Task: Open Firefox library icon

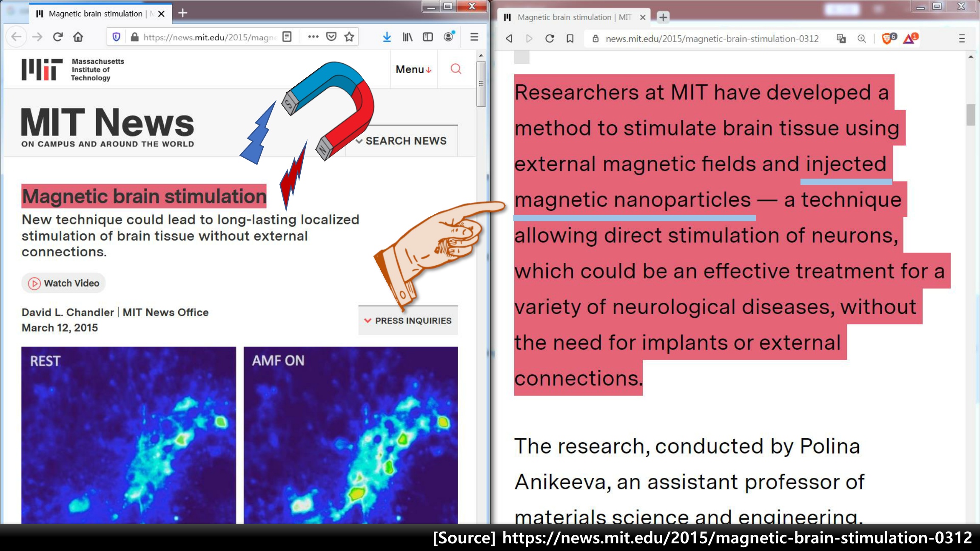Action: click(x=407, y=37)
